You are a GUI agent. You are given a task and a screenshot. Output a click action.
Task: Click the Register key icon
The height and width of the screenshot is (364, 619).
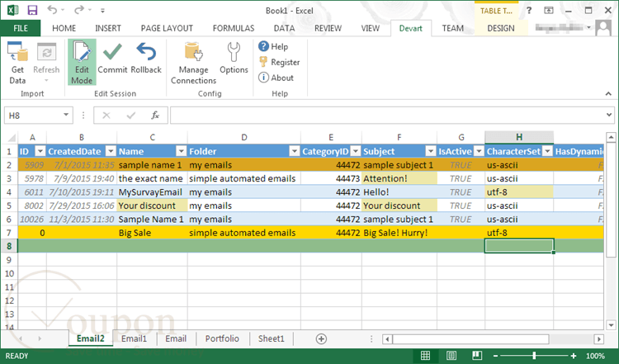pyautogui.click(x=263, y=62)
